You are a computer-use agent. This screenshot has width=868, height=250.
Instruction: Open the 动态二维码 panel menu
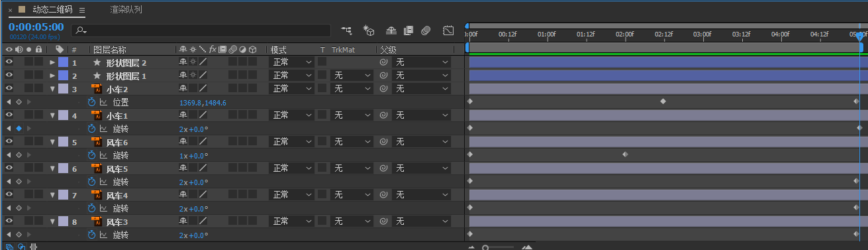click(82, 11)
